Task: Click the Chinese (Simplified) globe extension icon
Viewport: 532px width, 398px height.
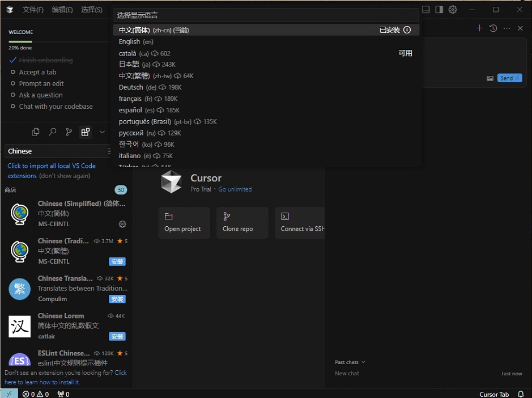Action: (x=20, y=214)
